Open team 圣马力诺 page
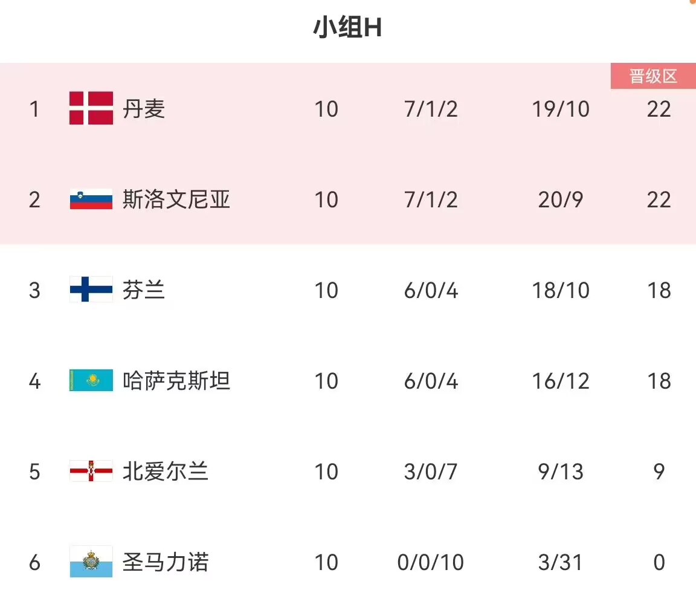The image size is (696, 616). pos(166,563)
